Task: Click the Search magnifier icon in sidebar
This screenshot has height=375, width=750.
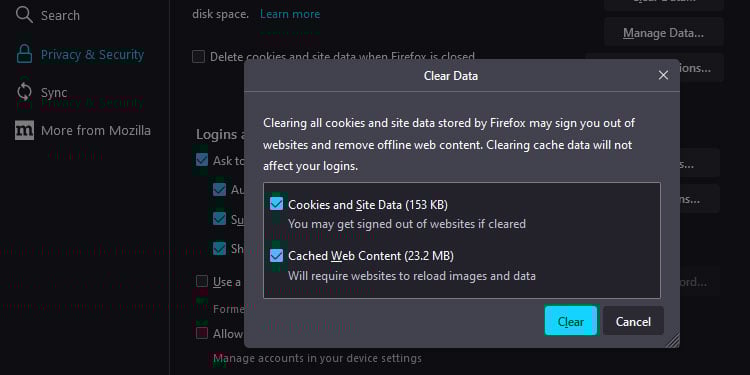Action: (x=24, y=15)
